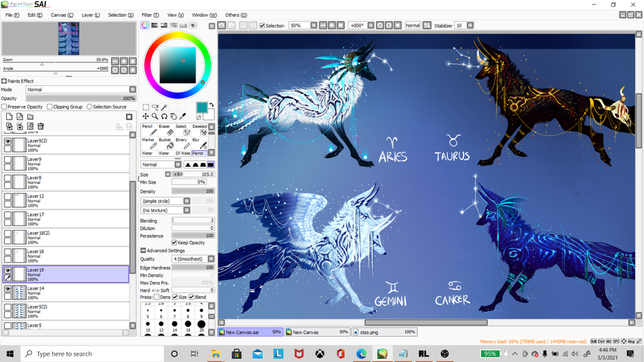Image resolution: width=644 pixels, height=362 pixels.
Task: Expand the Paints Effect section
Action: (x=4, y=81)
